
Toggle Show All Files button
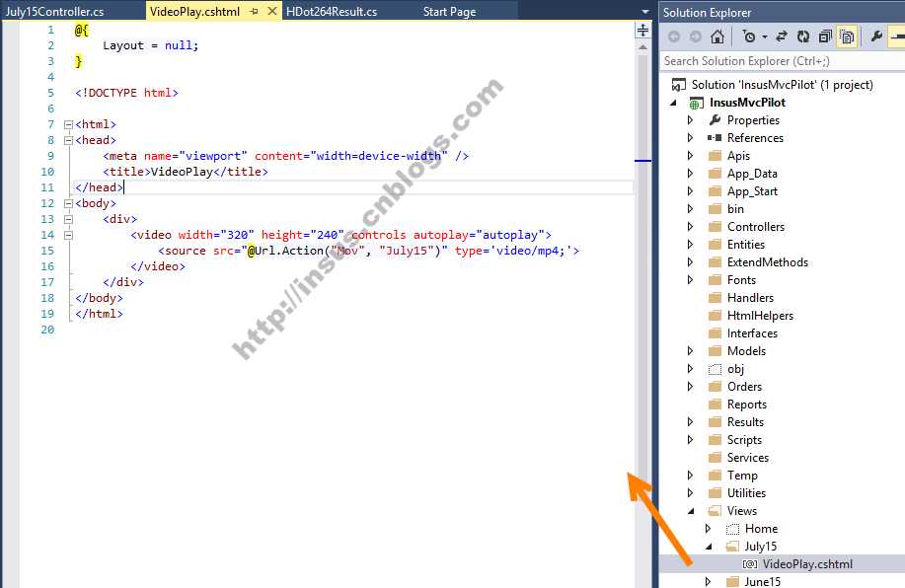coord(847,37)
